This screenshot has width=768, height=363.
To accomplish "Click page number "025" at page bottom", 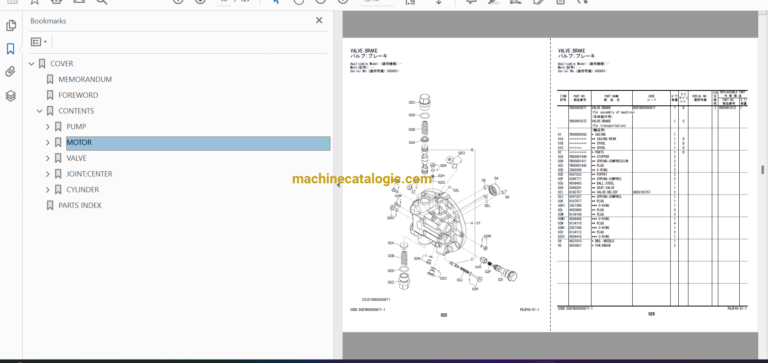I will 443,315.
